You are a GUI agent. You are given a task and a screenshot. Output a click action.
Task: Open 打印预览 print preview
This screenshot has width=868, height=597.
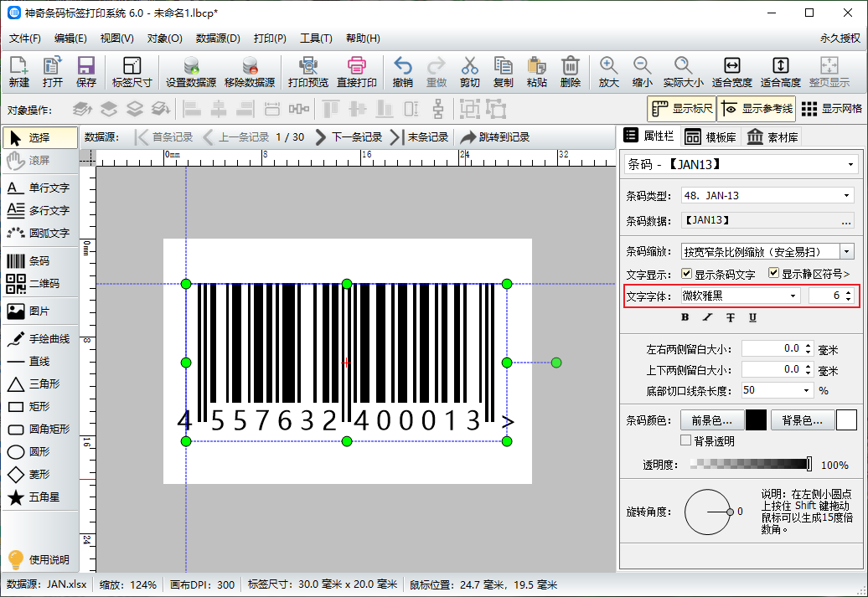click(x=308, y=71)
